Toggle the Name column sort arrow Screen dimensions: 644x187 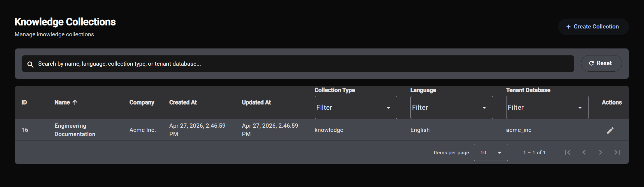coord(75,102)
